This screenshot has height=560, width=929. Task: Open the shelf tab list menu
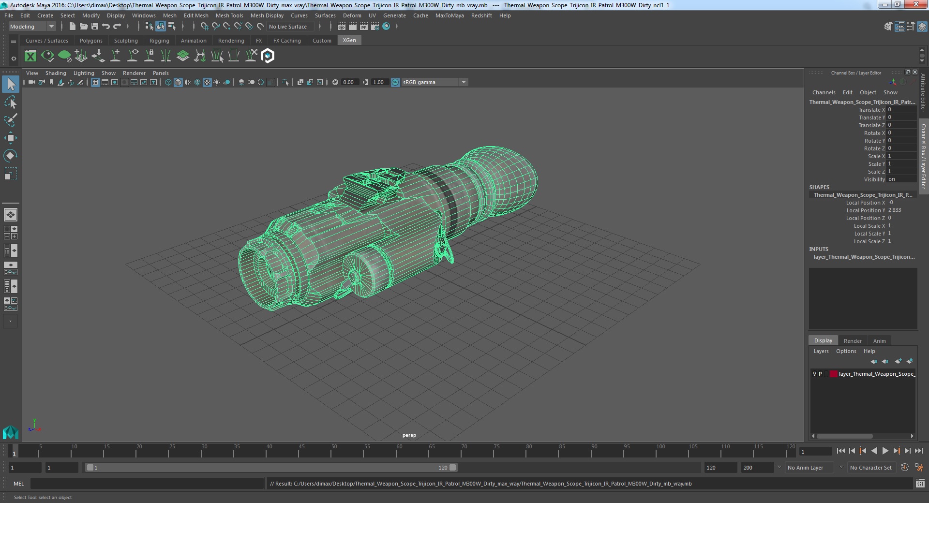[14, 42]
